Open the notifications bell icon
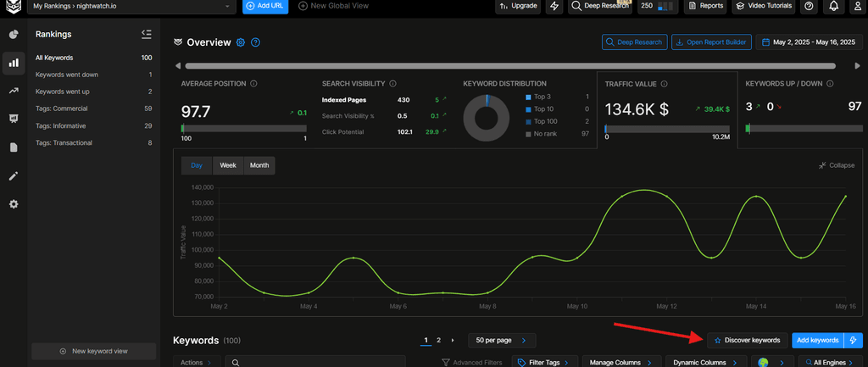The width and height of the screenshot is (868, 367). (834, 6)
